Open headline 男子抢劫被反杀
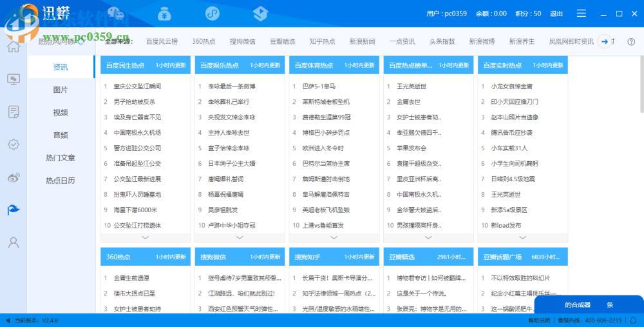This screenshot has height=327, width=644. 135,102
